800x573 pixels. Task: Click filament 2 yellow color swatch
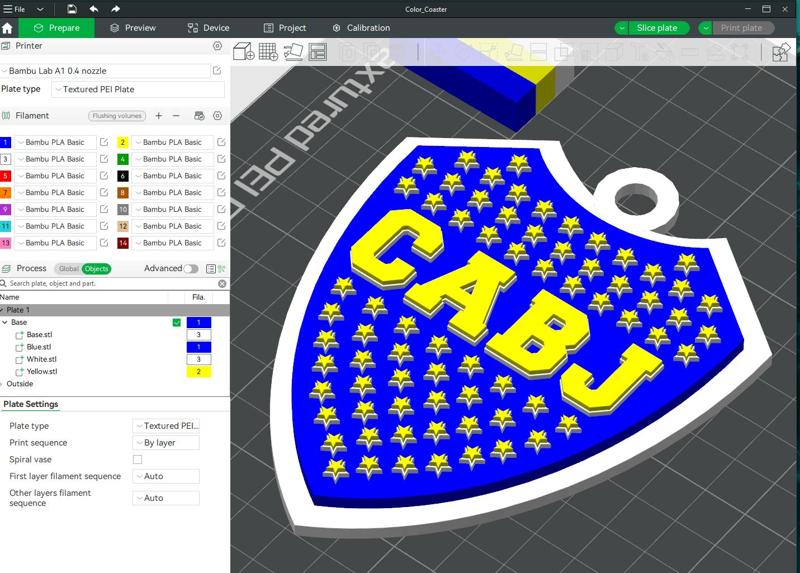tap(122, 142)
